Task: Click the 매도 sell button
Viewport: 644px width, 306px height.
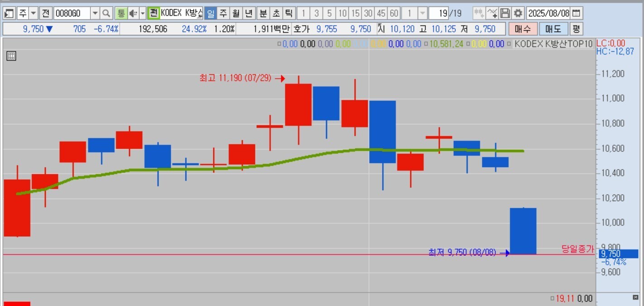Action: coord(553,29)
